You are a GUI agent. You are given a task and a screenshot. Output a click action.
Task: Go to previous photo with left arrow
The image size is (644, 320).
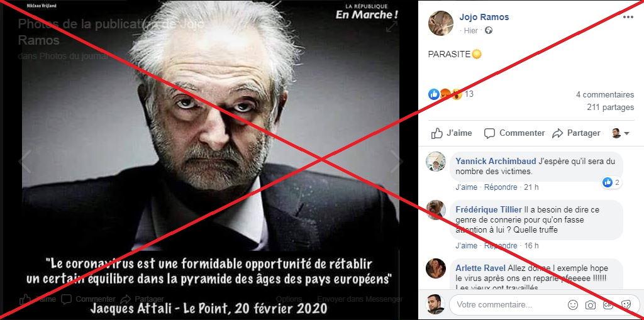pyautogui.click(x=25, y=162)
